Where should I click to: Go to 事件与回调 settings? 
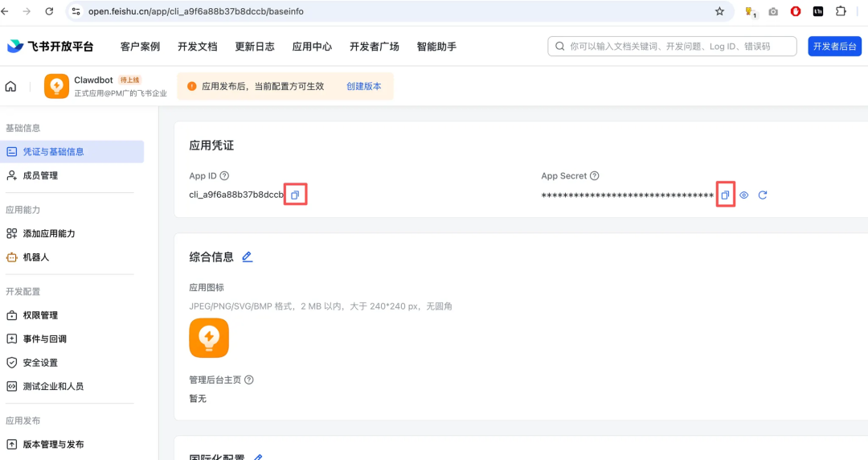click(x=44, y=339)
